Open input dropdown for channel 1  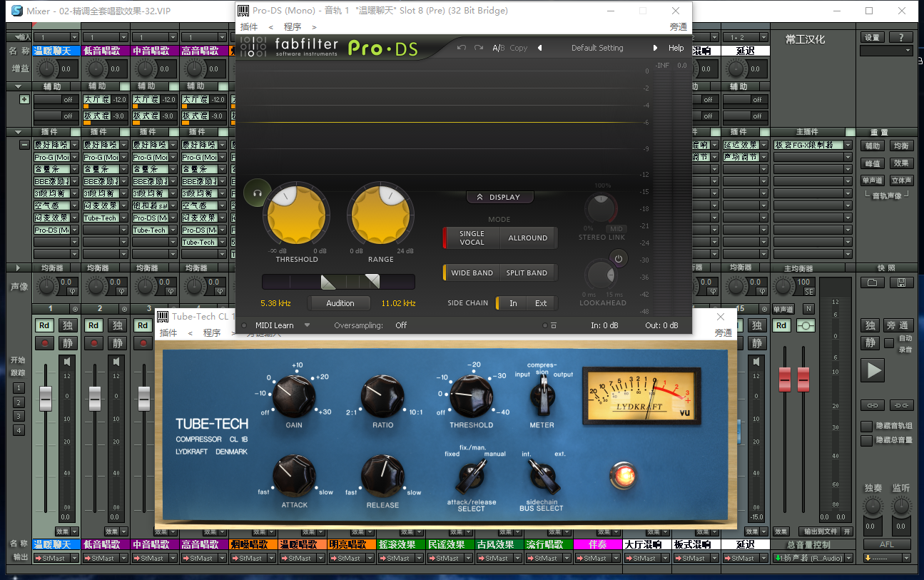[74, 37]
